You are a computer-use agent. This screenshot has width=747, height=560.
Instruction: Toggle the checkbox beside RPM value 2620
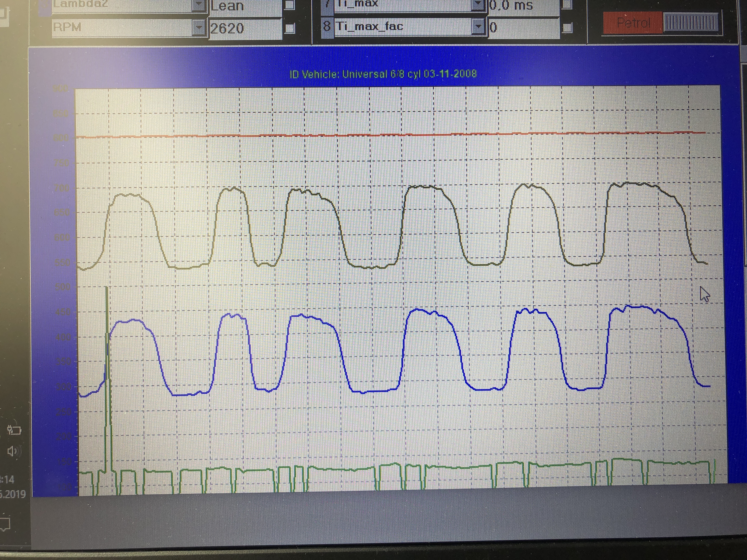point(289,28)
